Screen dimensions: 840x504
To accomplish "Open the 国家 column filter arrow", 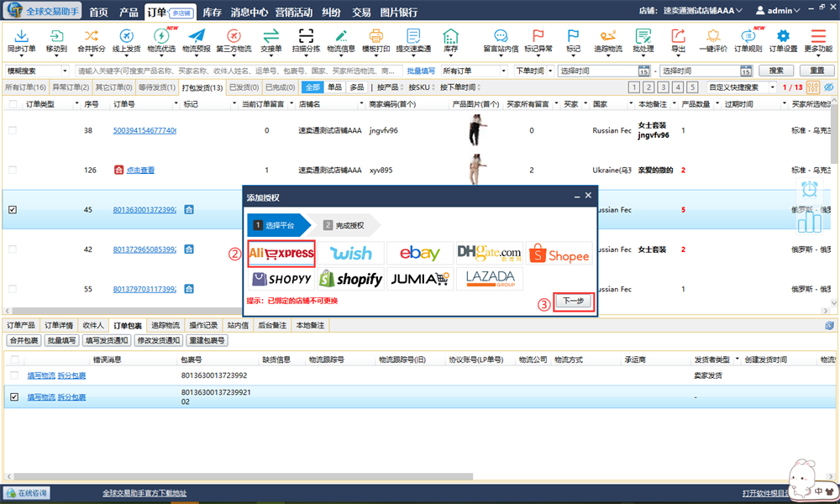I will pos(631,104).
